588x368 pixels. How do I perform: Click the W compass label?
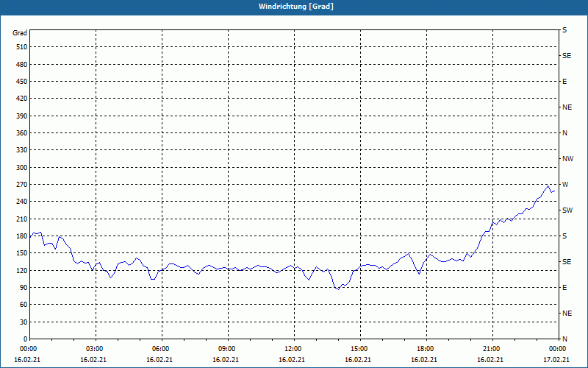[x=565, y=185]
